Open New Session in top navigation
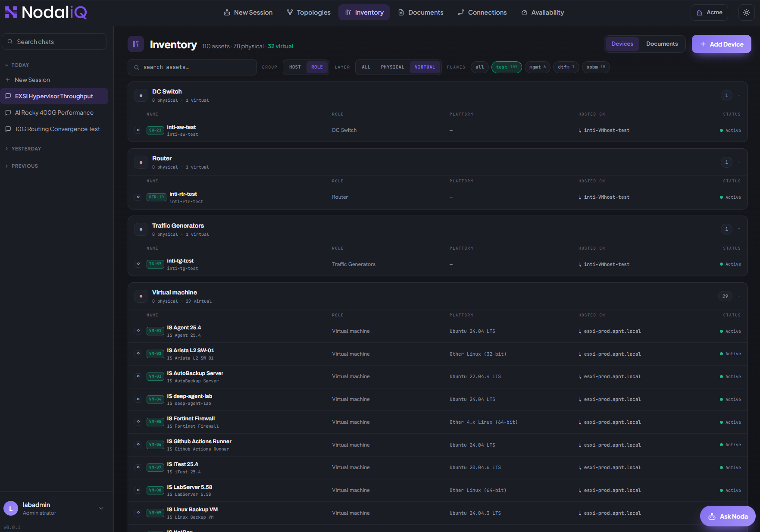 pyautogui.click(x=248, y=13)
